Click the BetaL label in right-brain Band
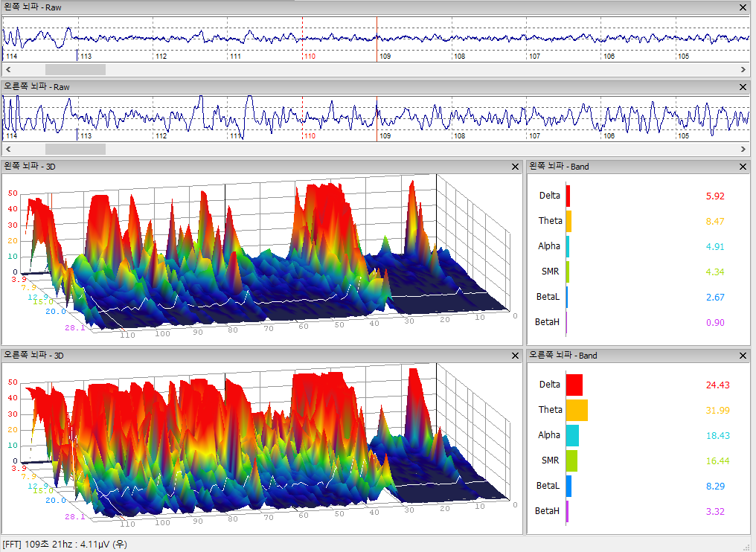The height and width of the screenshot is (552, 756). coord(548,486)
